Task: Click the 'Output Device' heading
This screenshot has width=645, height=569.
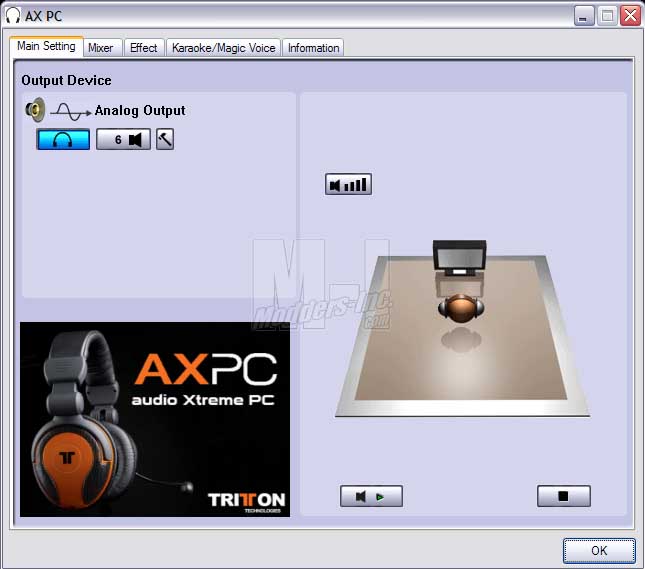Action: point(66,80)
